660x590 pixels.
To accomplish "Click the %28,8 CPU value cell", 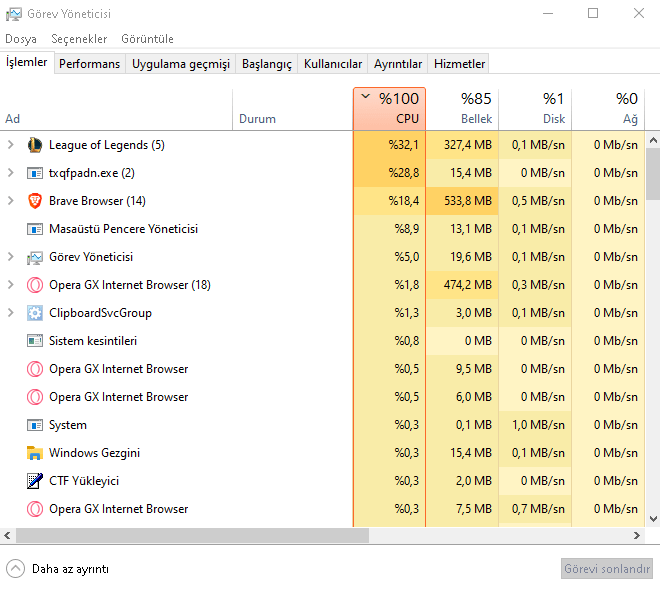I will tap(389, 173).
